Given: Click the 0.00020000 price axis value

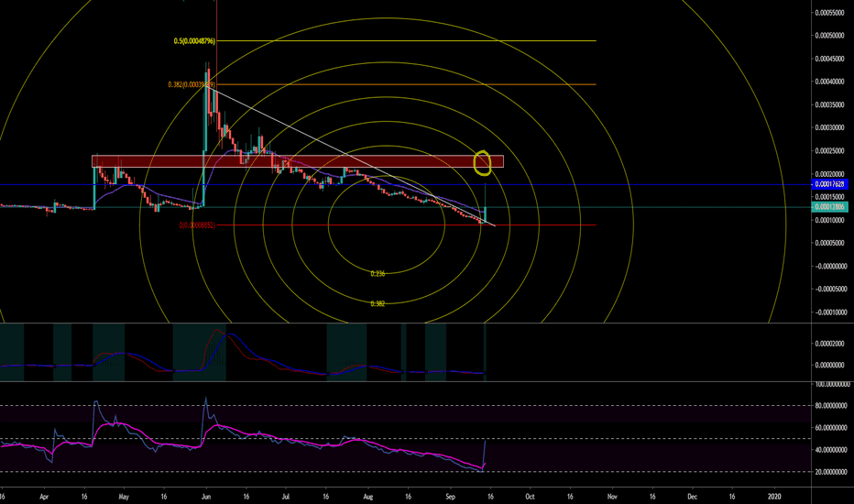Looking at the screenshot, I should (830, 174).
